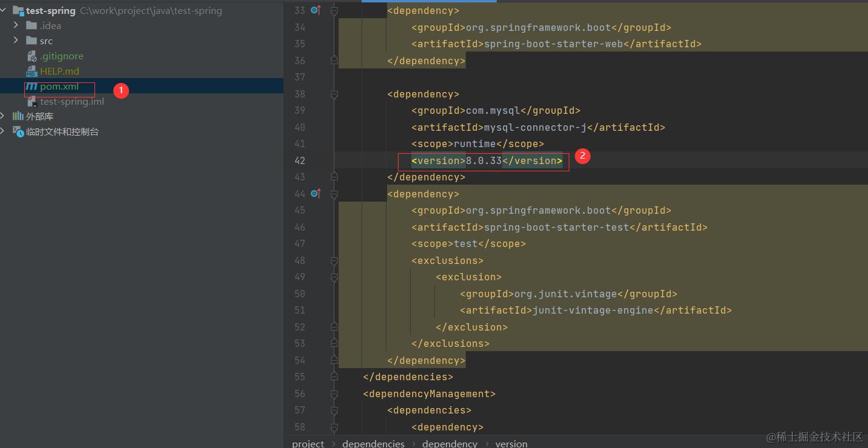The height and width of the screenshot is (448, 868).
Task: Click junit-vintage-engine artifactId text
Action: point(593,310)
